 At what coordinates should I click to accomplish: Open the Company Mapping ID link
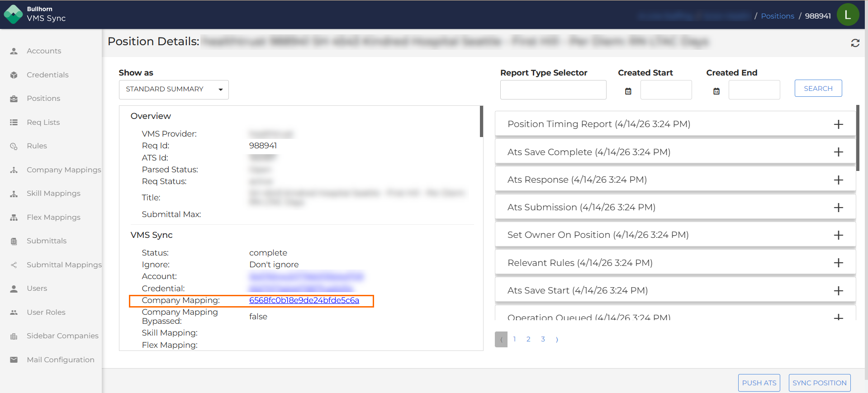[304, 300]
